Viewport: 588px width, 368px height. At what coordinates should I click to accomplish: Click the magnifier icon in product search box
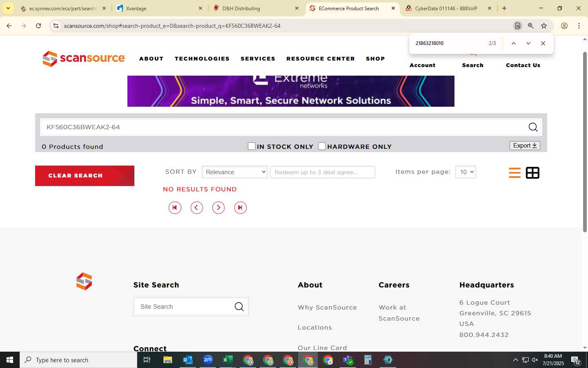(533, 127)
